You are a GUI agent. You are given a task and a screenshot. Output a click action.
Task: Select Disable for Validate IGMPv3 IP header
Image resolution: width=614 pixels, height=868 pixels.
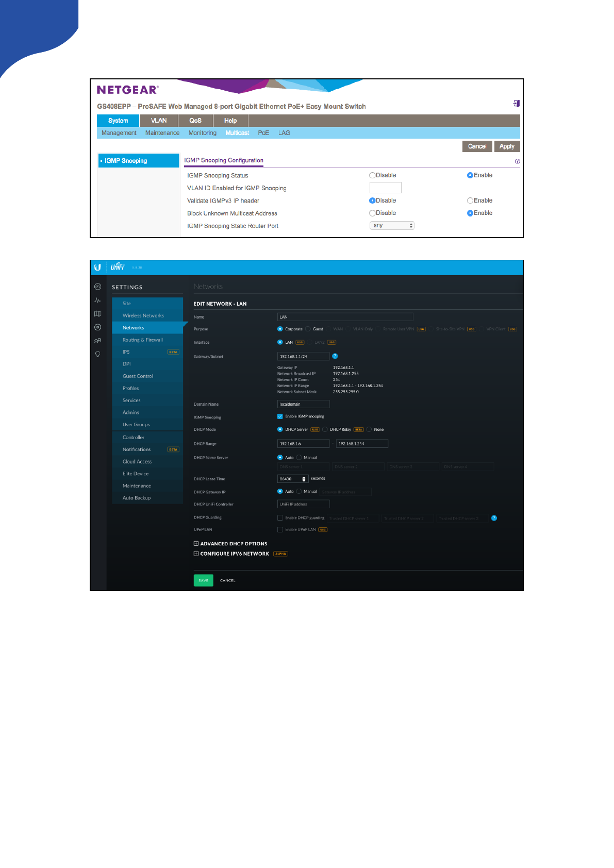click(x=372, y=201)
